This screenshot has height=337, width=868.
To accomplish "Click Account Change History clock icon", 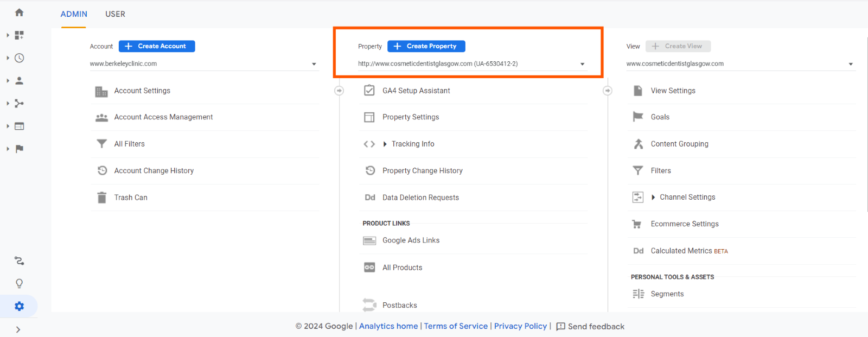I will click(x=101, y=170).
